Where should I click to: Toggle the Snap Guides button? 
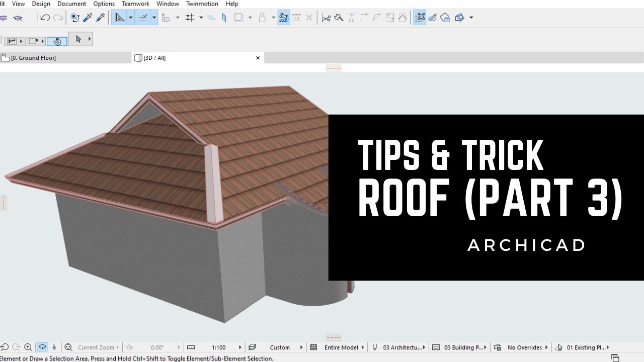(x=143, y=18)
